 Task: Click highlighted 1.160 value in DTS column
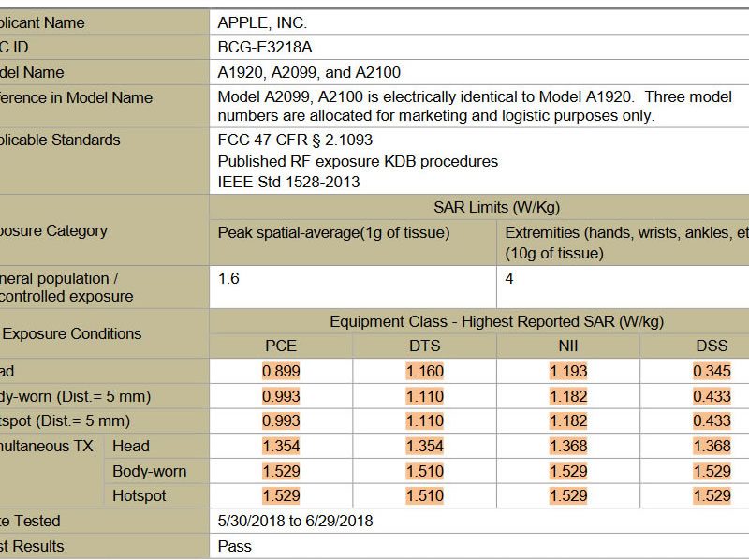pos(424,371)
